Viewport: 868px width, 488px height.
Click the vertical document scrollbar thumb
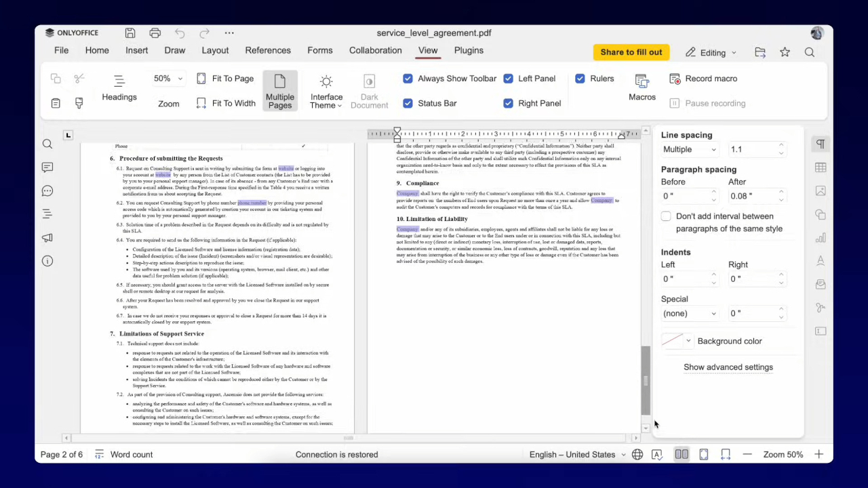pyautogui.click(x=645, y=380)
